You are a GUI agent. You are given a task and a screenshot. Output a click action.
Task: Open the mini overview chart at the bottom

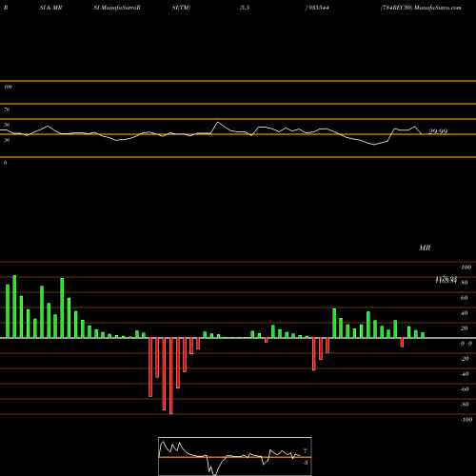[235, 456]
